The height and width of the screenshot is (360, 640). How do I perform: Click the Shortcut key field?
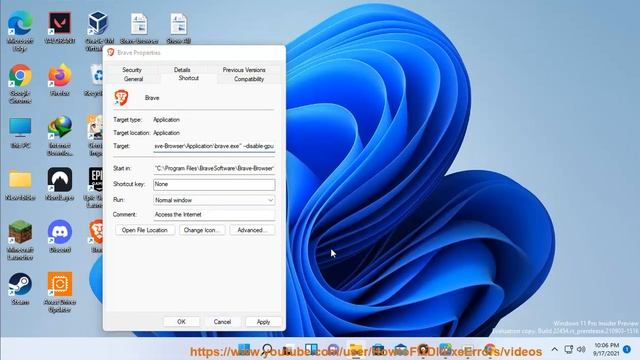[x=214, y=184]
